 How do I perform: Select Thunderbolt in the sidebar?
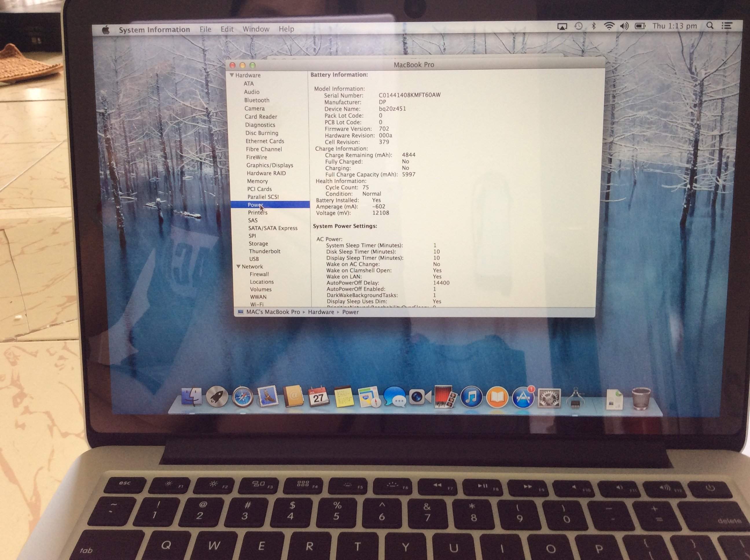tap(264, 251)
